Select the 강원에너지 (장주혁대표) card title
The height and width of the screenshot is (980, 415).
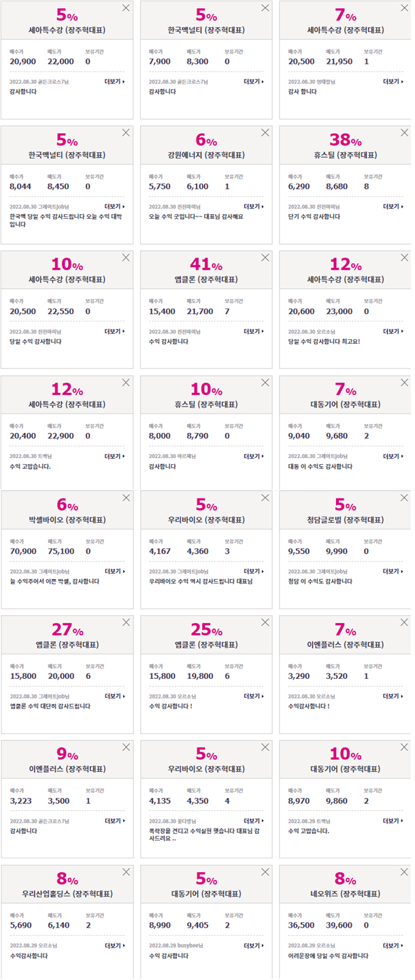206,155
